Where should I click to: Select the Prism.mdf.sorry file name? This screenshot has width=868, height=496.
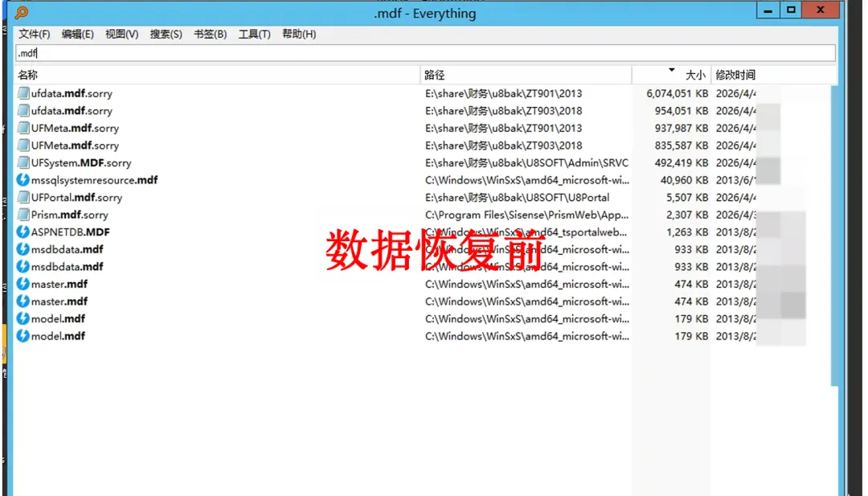click(69, 215)
